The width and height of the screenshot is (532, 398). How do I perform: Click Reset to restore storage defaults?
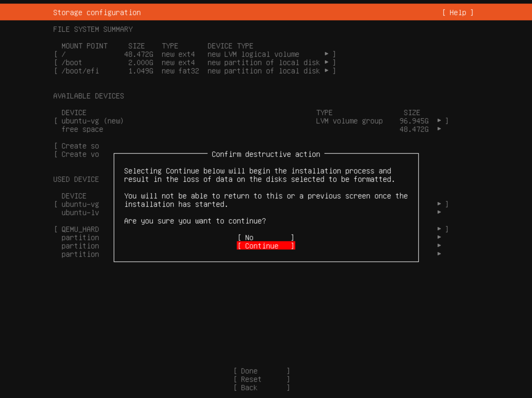(261, 379)
